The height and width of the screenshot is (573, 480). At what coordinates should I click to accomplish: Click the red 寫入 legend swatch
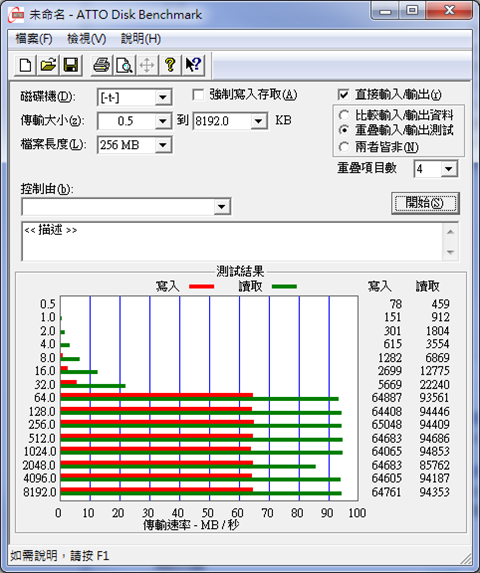point(202,286)
